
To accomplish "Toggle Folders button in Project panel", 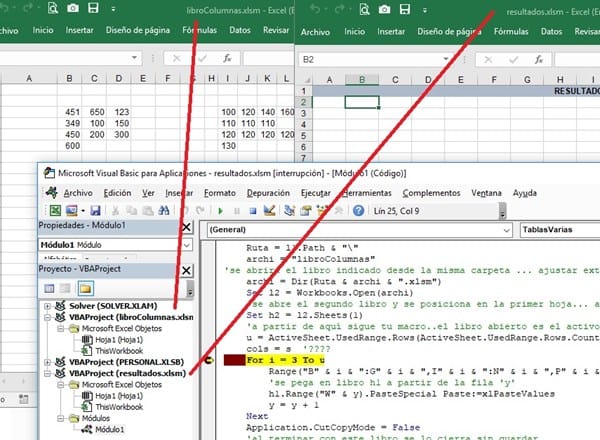I will click(x=86, y=288).
